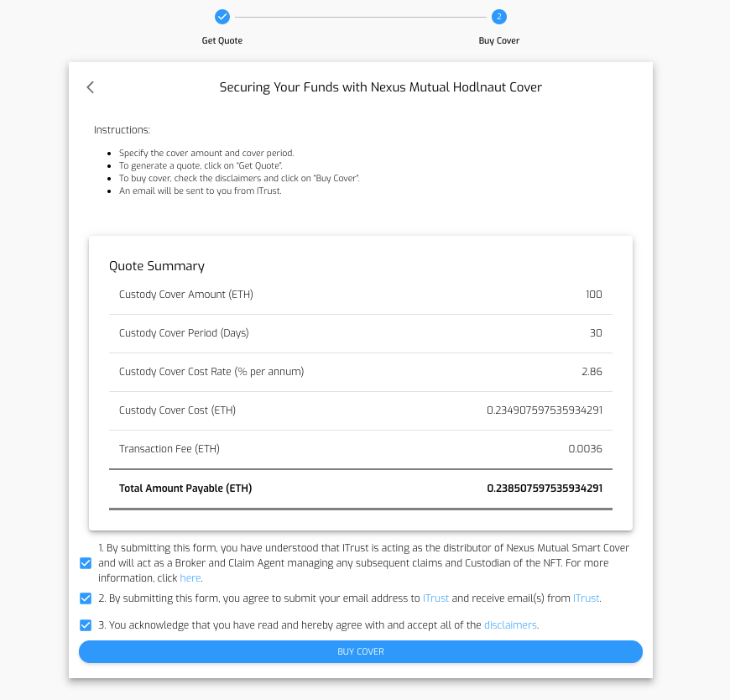Viewport: 730px width, 700px height.
Task: Click the Custody Cover Amount (ETH) label
Action: [186, 295]
